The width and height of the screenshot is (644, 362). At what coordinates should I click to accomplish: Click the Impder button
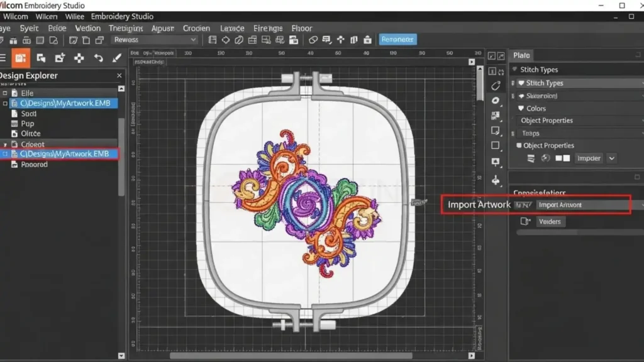coord(589,158)
